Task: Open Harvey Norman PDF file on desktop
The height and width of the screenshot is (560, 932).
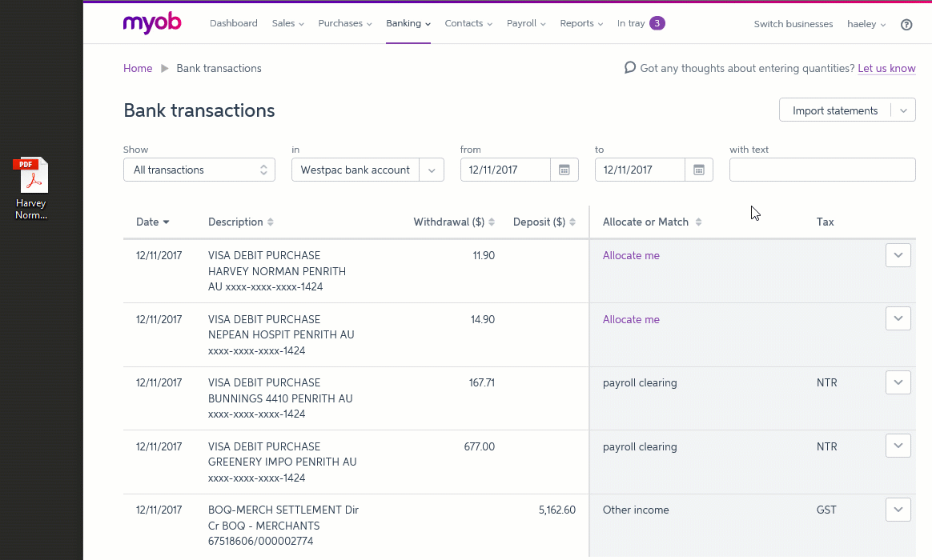Action: pos(31,178)
